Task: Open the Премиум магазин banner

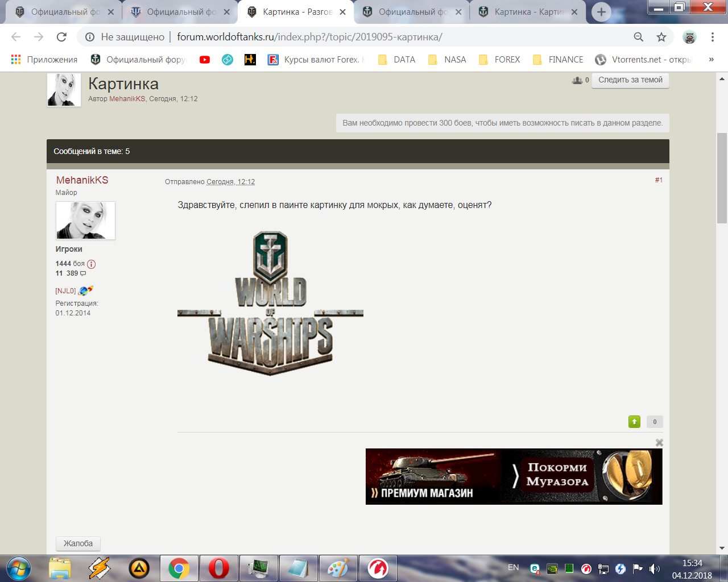Action: (514, 476)
